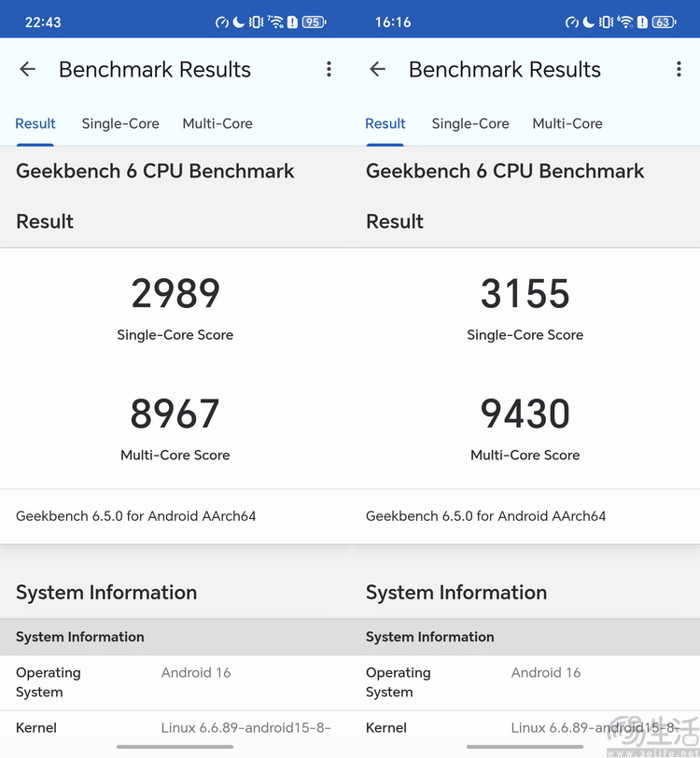Tap the 22:43 clock in status bar
Image resolution: width=700 pixels, height=758 pixels.
43,22
